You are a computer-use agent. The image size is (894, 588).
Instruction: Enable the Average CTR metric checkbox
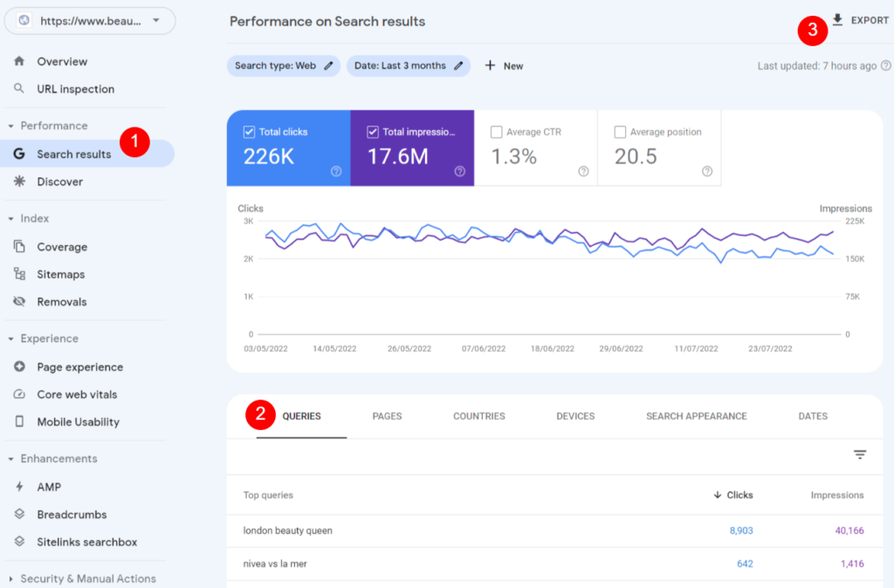(497, 132)
